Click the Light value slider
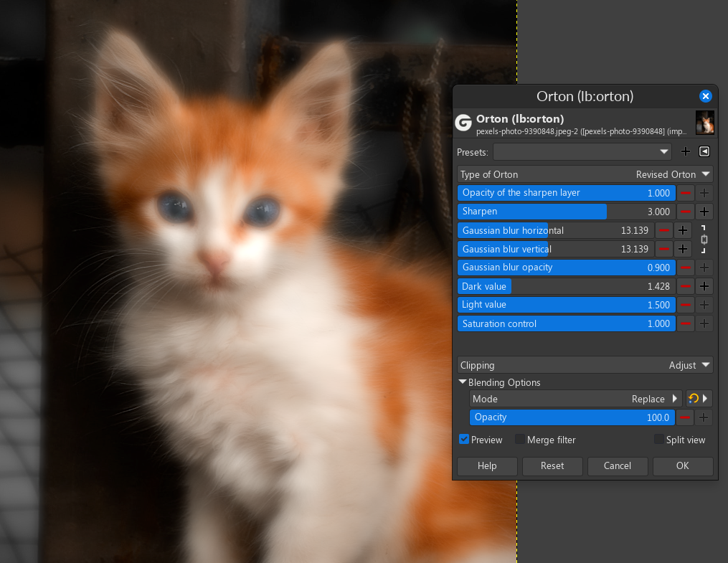The image size is (728, 563). (567, 305)
